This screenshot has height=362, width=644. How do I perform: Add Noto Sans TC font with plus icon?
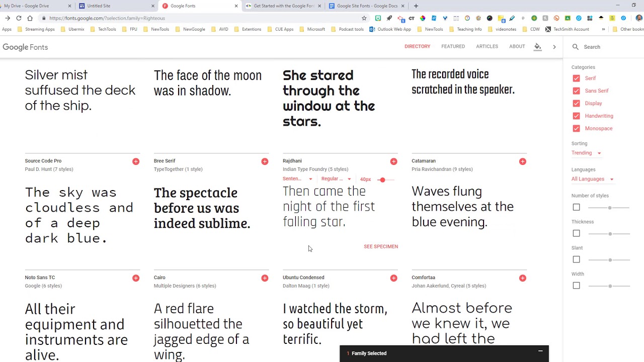tap(136, 278)
